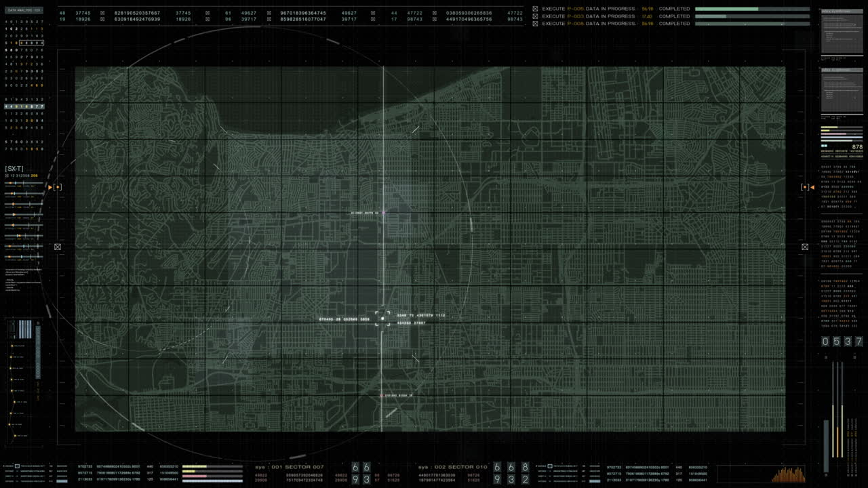Image resolution: width=868 pixels, height=488 pixels.
Task: Click the pink marker on the vertical scan line
Action: coord(384,213)
